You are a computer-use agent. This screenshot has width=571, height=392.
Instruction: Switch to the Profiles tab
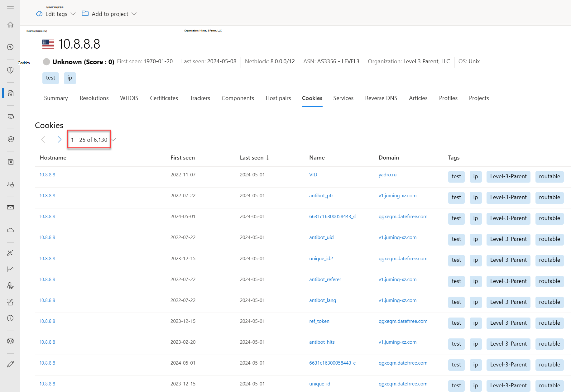click(x=448, y=98)
